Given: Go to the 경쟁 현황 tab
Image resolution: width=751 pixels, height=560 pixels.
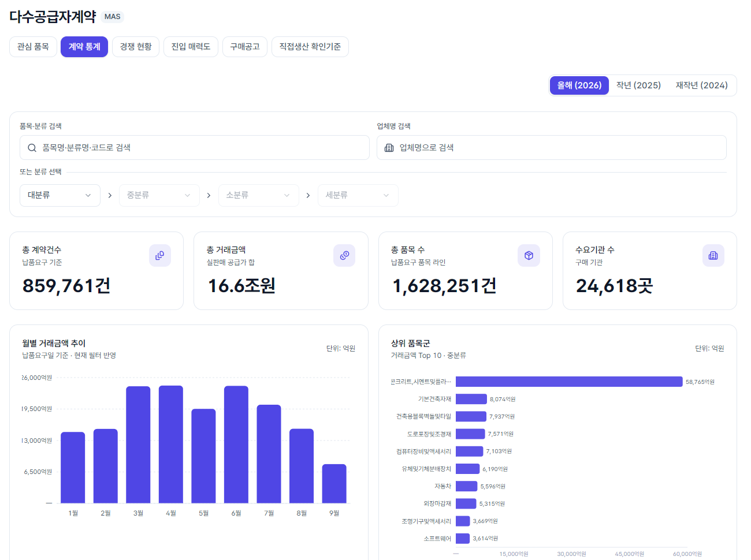Looking at the screenshot, I should click(x=136, y=47).
